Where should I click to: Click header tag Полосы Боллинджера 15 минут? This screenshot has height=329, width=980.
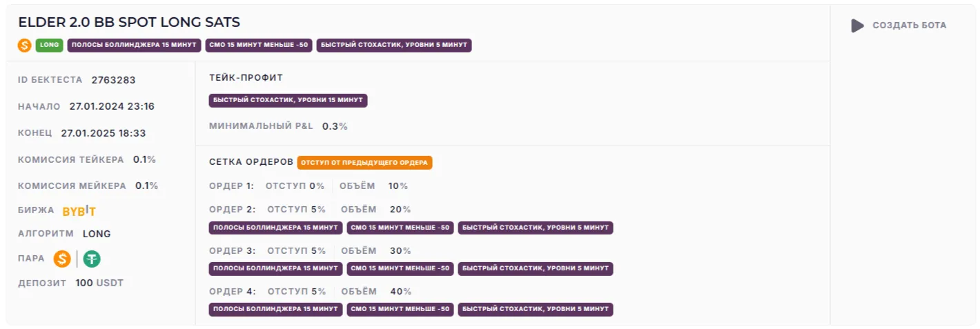134,46
